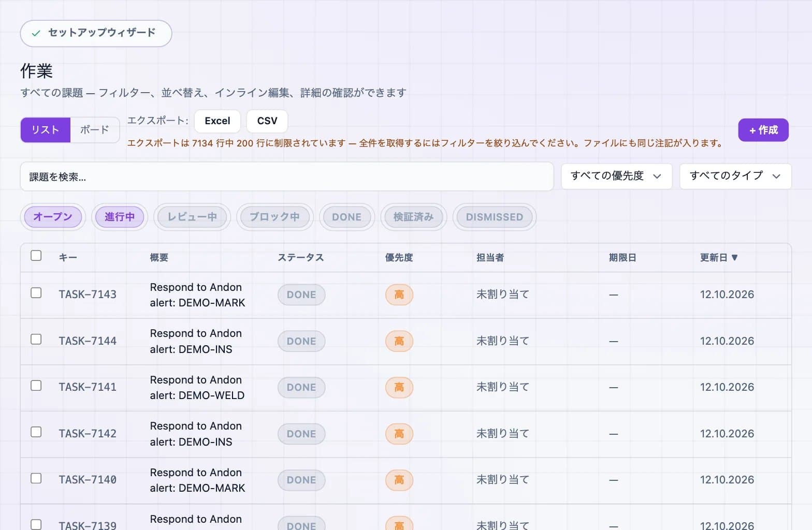
Task: Toggle the DISMISSED status filter chip
Action: (495, 217)
